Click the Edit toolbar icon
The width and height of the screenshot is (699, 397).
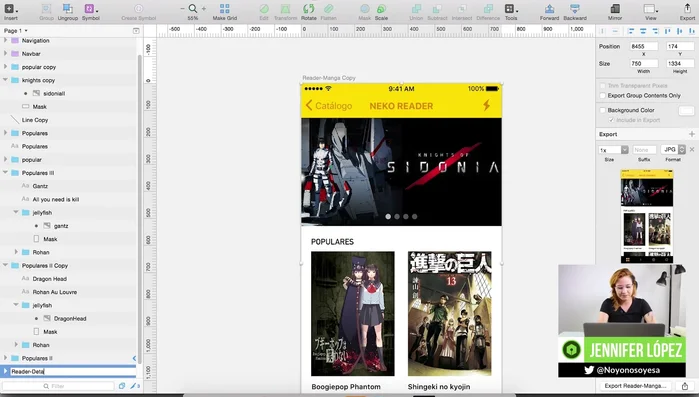tap(264, 9)
